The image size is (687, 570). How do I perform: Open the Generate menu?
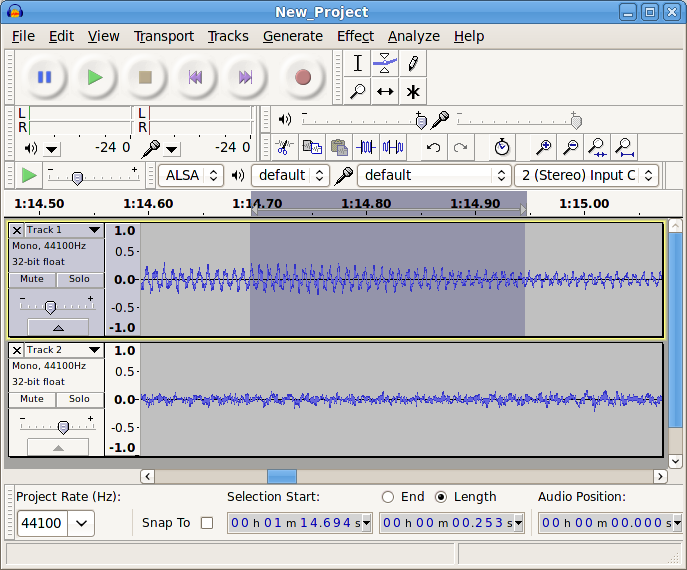292,36
